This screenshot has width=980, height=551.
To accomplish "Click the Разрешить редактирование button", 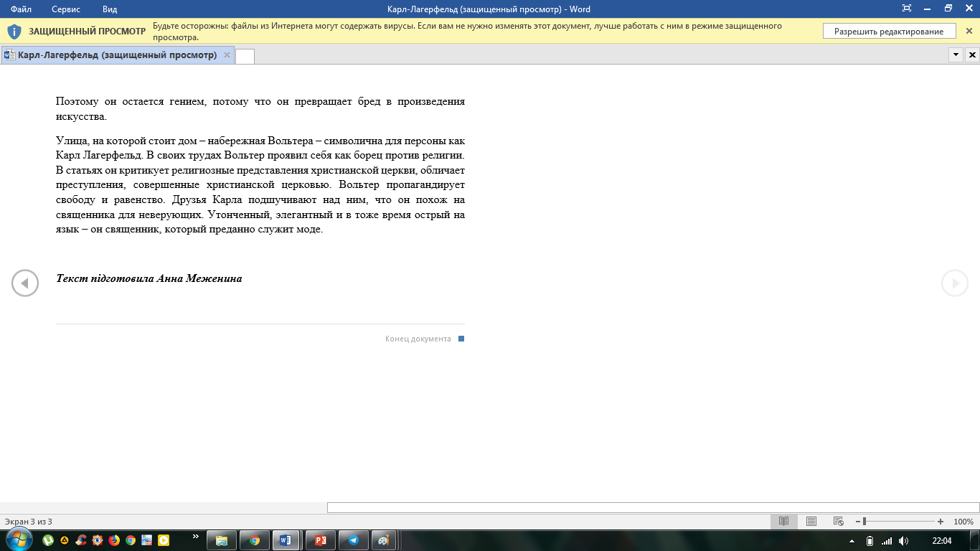I will [x=889, y=32].
